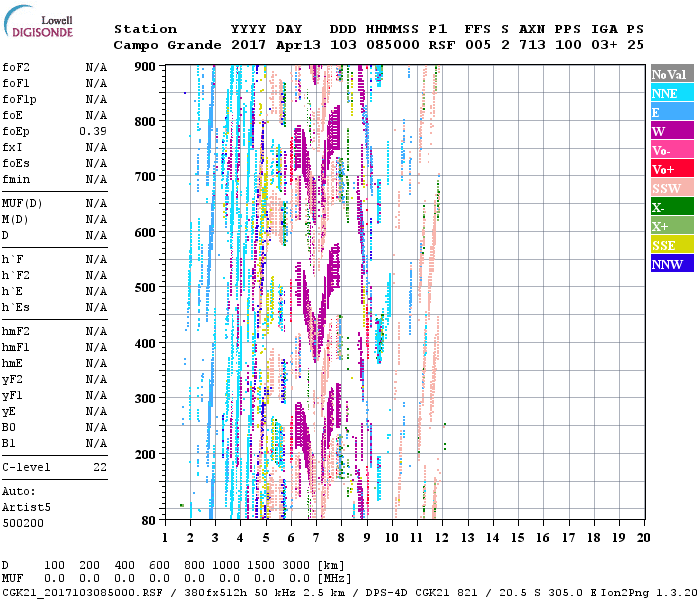
Task: Click the Campo Grande station name
Action: pos(167,45)
